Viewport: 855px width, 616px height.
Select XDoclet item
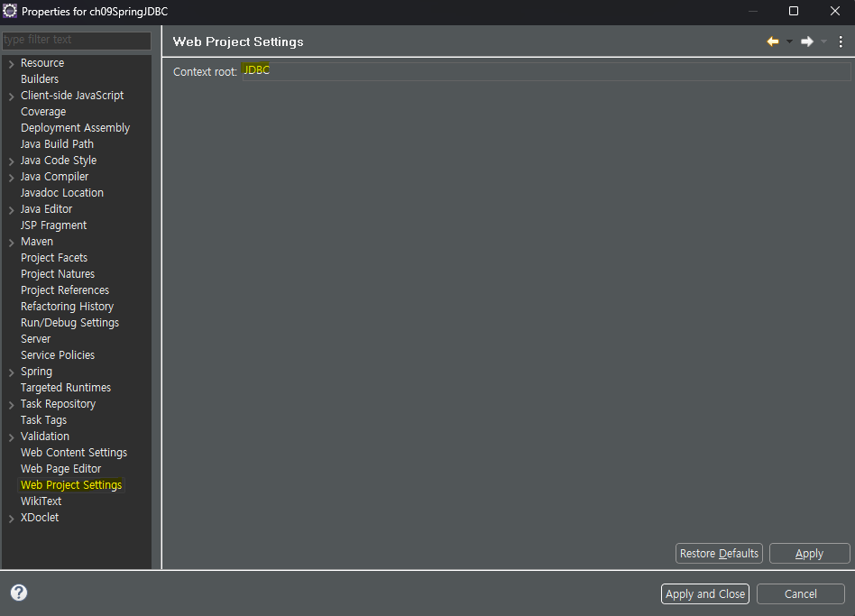tap(40, 518)
